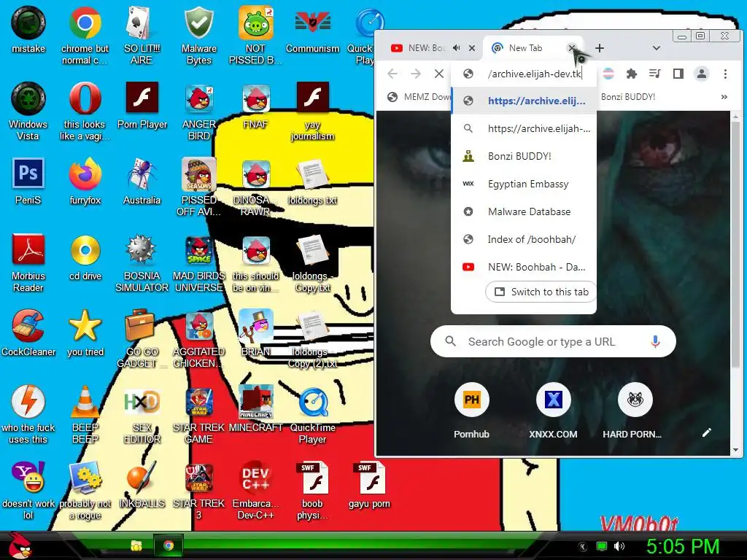Select the 'QuickTime Player' desktop icon
747x560 pixels.
pos(312,414)
